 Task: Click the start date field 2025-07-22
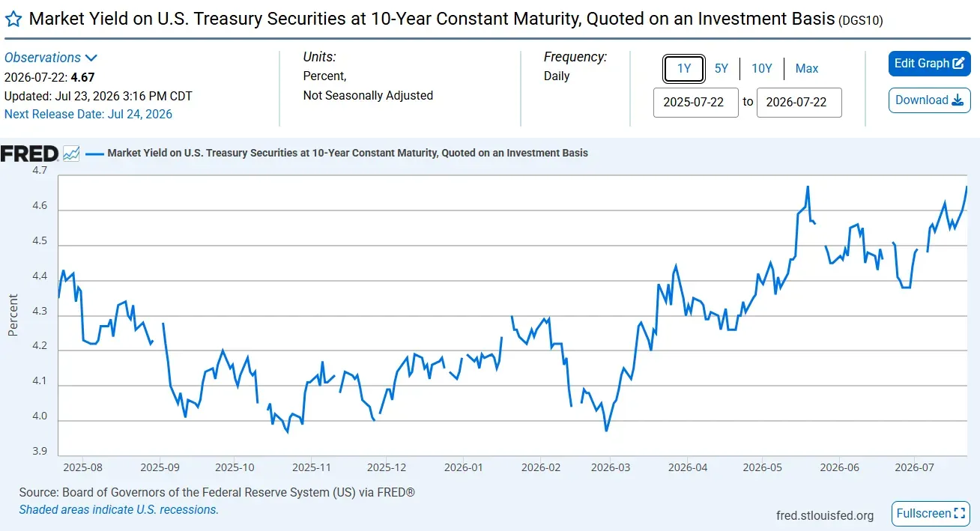coord(696,103)
